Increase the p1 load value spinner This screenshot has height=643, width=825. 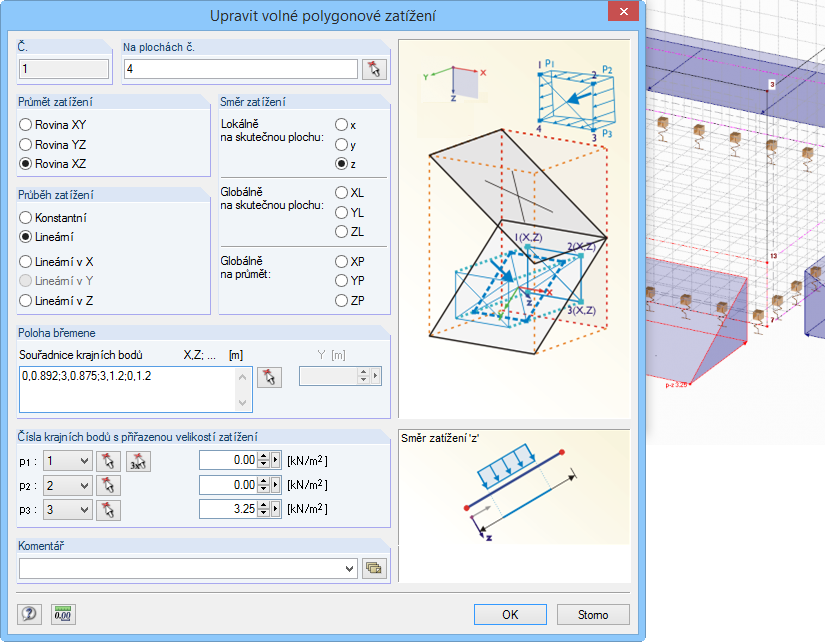pyautogui.click(x=264, y=456)
